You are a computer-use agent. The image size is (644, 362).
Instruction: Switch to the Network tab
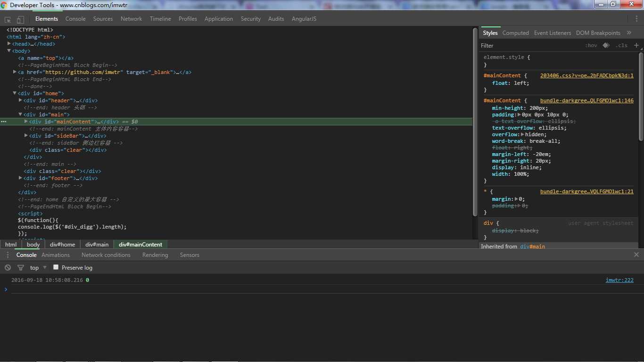131,19
